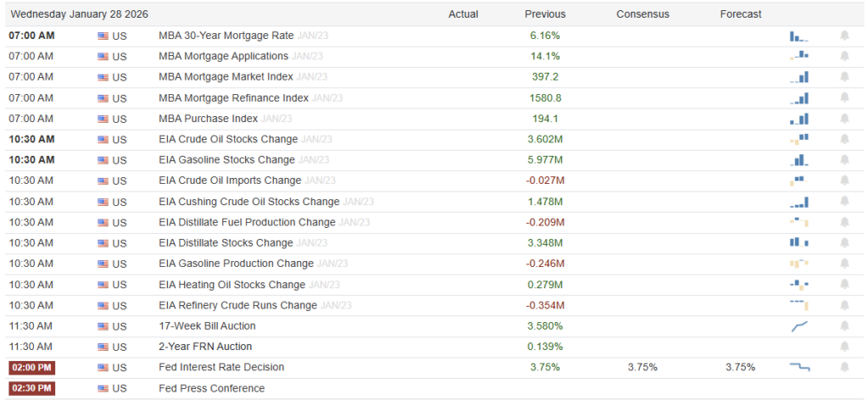Toggle alert bell for EIA Crude Oil Stocks Change
Screen dimensions: 868x400
pos(844,139)
